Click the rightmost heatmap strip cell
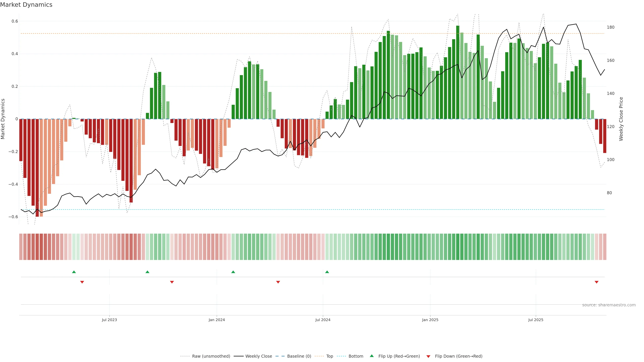The height and width of the screenshot is (362, 644). pos(605,247)
